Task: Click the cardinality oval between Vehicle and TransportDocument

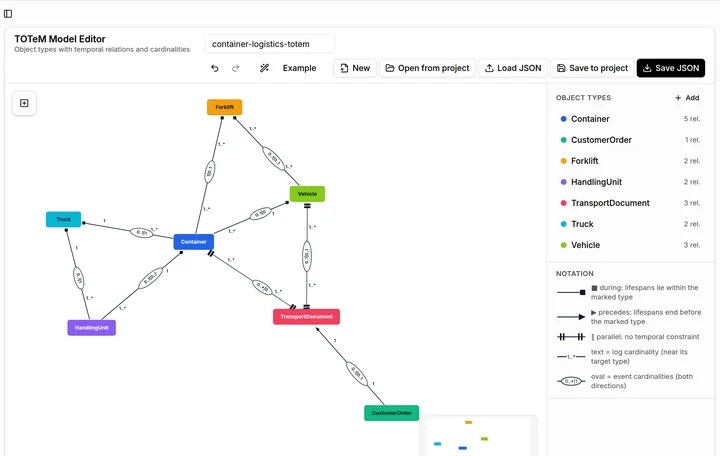Action: (307, 256)
